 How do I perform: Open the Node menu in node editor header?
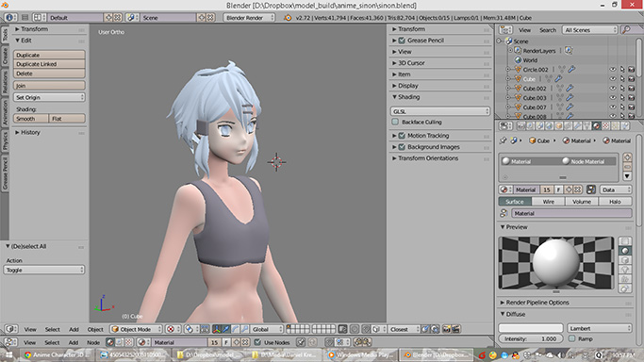click(x=93, y=342)
